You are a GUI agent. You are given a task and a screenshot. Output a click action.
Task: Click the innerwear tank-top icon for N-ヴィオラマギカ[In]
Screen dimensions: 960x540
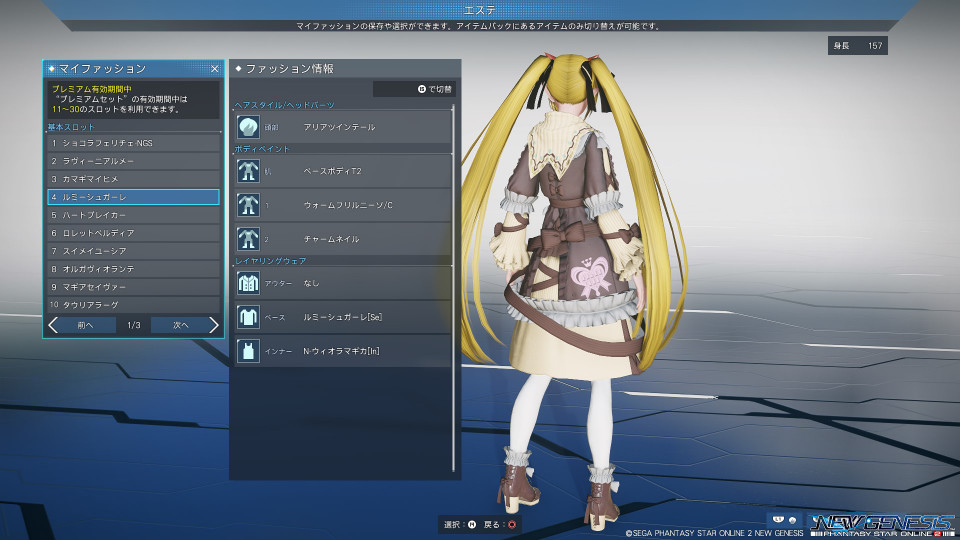(248, 351)
